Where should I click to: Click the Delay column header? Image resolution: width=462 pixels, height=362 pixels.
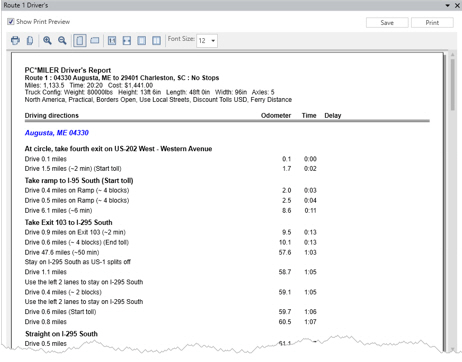333,115
